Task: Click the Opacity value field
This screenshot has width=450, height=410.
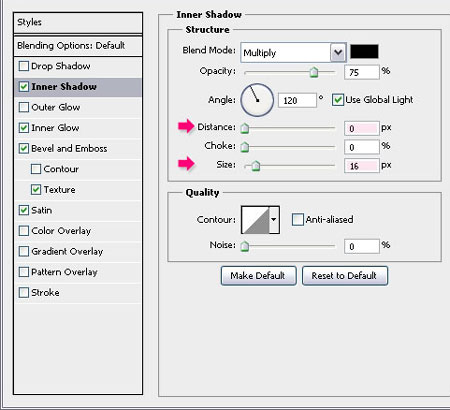Action: pos(362,72)
